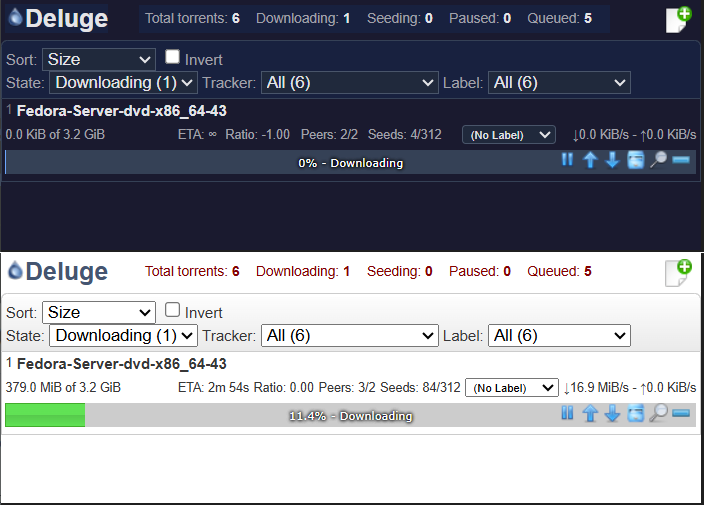Move torrent up the queue in light view
This screenshot has width=704, height=505.
tap(590, 413)
